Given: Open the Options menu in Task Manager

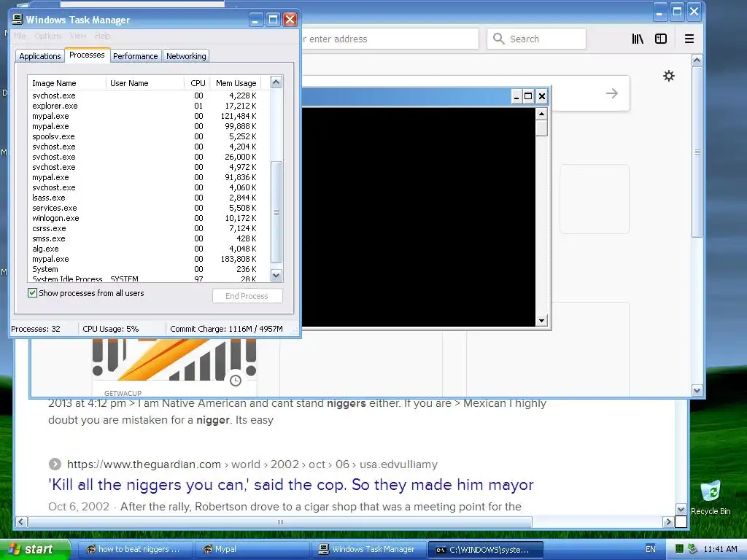Looking at the screenshot, I should click(x=47, y=36).
